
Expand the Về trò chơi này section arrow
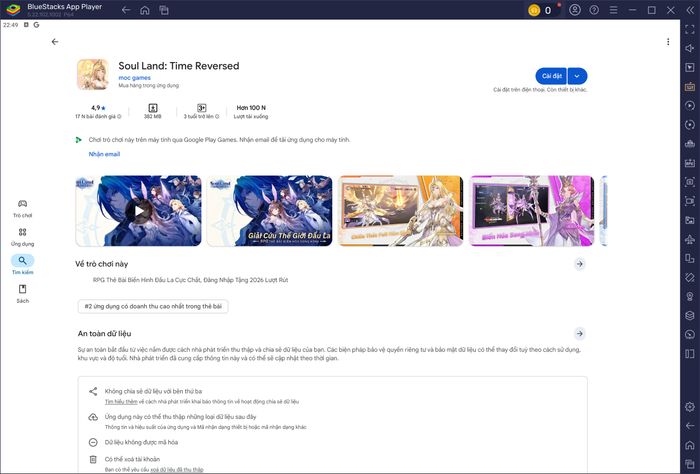pyautogui.click(x=579, y=264)
